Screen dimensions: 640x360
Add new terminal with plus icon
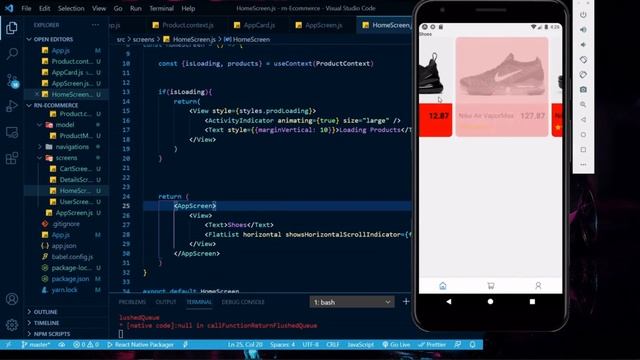[406, 302]
